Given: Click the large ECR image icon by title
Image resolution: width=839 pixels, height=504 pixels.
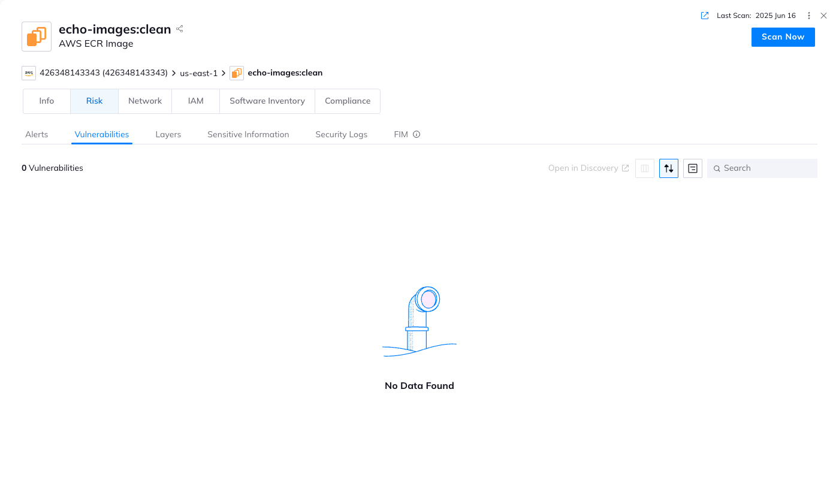Looking at the screenshot, I should [x=37, y=37].
